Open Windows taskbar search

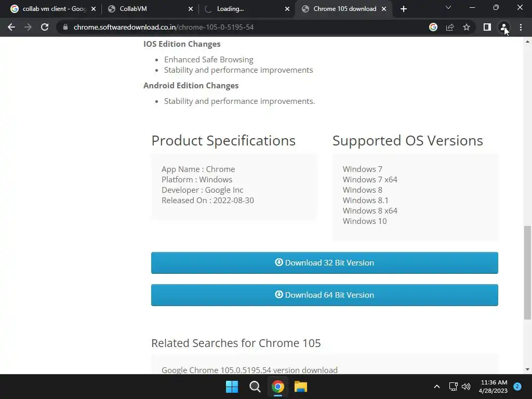(255, 387)
